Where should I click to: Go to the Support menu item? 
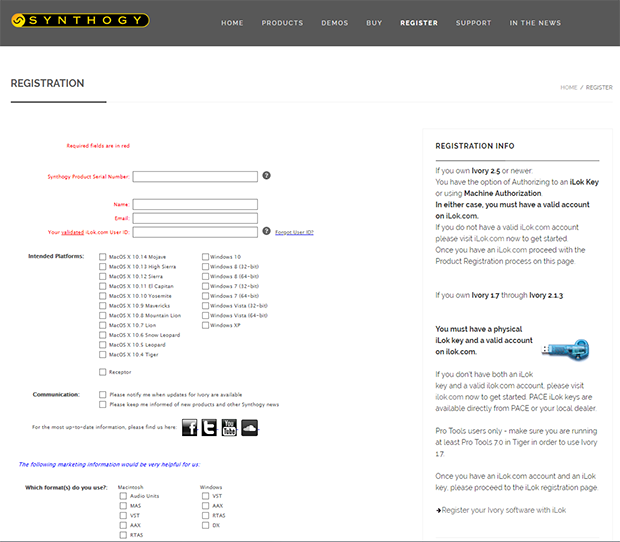[473, 23]
